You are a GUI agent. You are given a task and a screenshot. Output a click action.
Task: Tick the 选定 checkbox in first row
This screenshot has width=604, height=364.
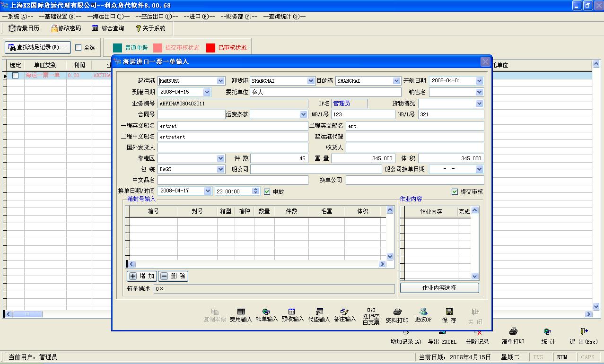tap(15, 75)
